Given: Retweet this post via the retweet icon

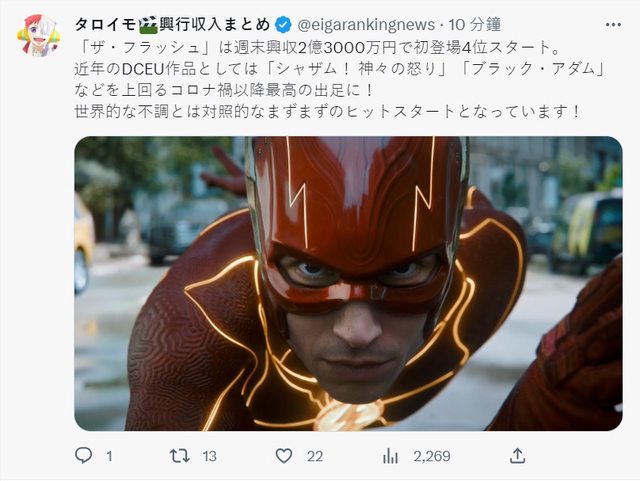Looking at the screenshot, I should [x=180, y=456].
